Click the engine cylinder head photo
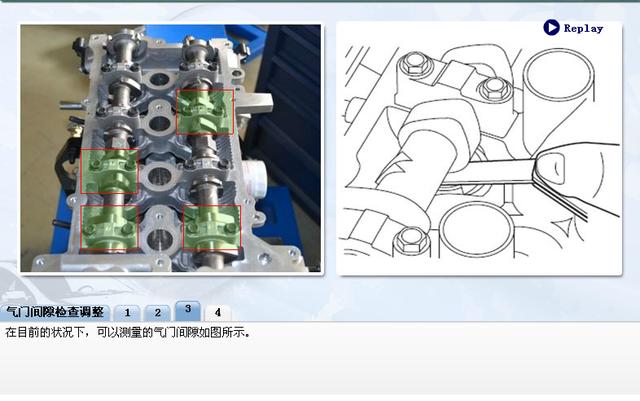The height and width of the screenshot is (401, 640). pos(171,148)
